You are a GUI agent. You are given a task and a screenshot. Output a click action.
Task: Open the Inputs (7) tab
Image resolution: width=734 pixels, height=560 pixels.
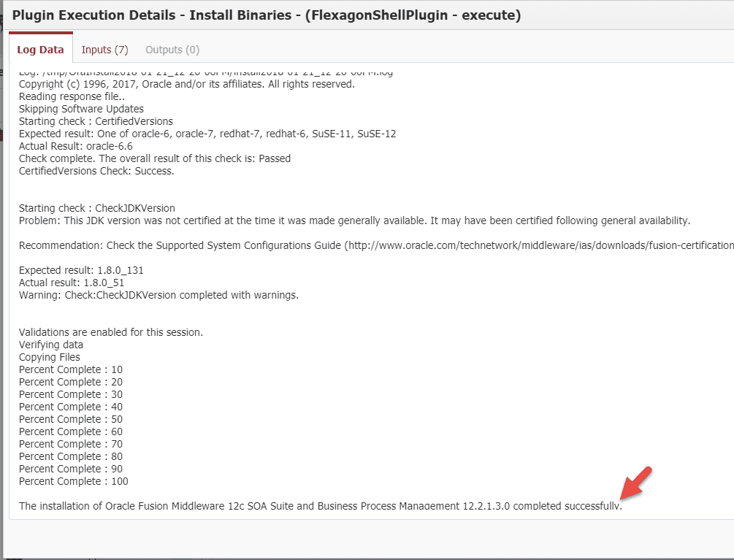point(105,50)
